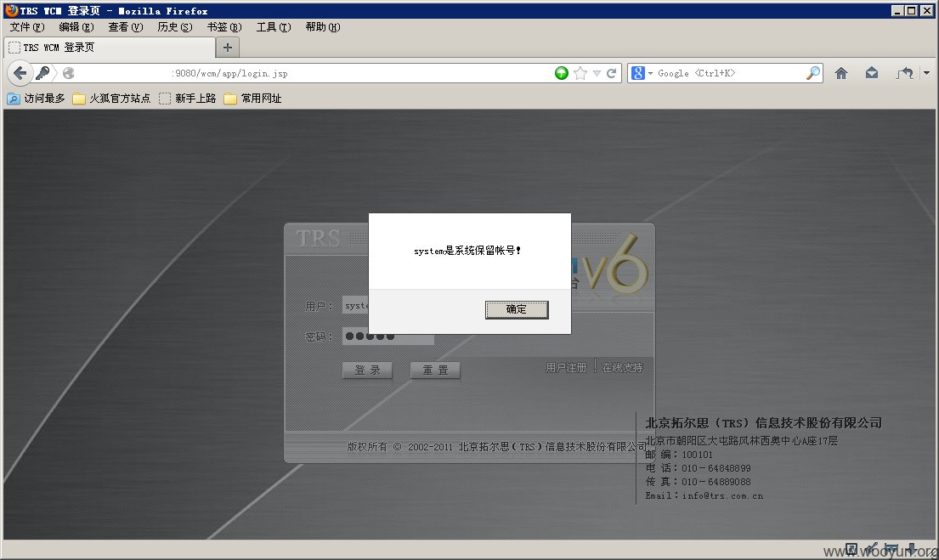
Task: Open the 编辑 menu
Action: 76,27
